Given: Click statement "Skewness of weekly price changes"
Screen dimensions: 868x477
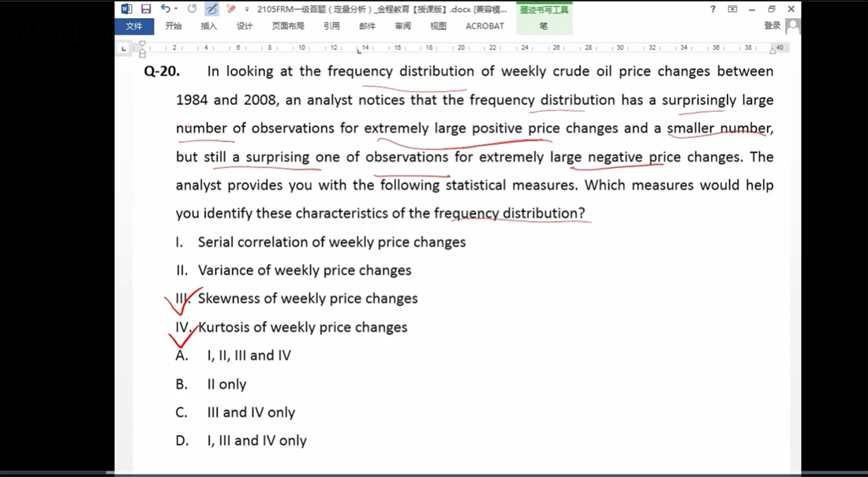Looking at the screenshot, I should point(308,299).
